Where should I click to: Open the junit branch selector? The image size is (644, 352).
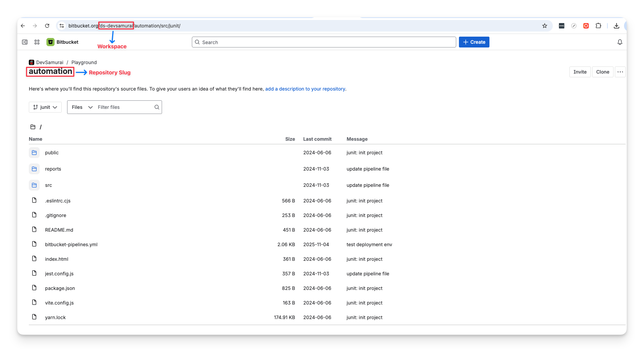[x=45, y=107]
